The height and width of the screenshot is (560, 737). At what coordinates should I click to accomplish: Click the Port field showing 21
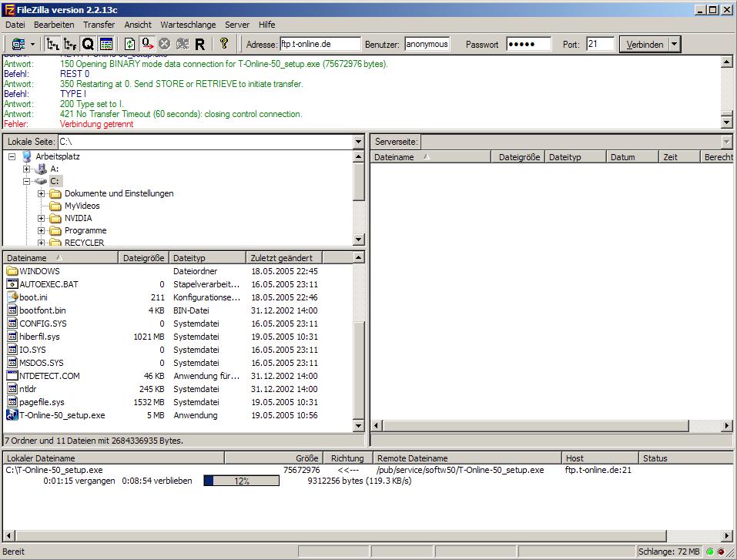pyautogui.click(x=600, y=44)
